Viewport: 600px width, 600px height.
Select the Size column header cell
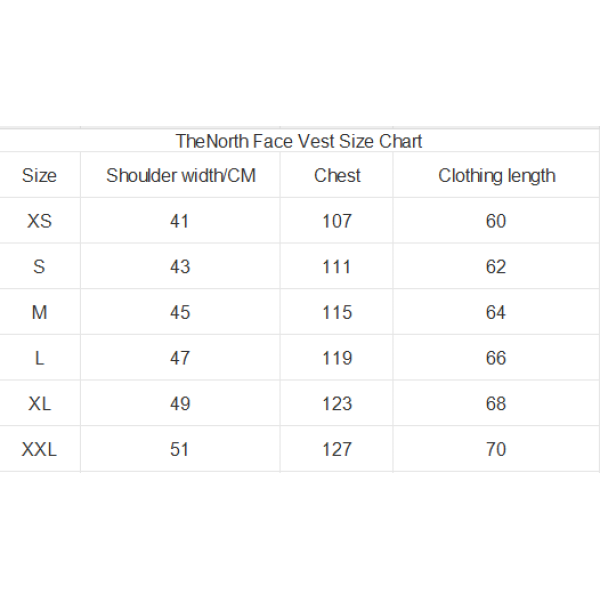tap(39, 176)
